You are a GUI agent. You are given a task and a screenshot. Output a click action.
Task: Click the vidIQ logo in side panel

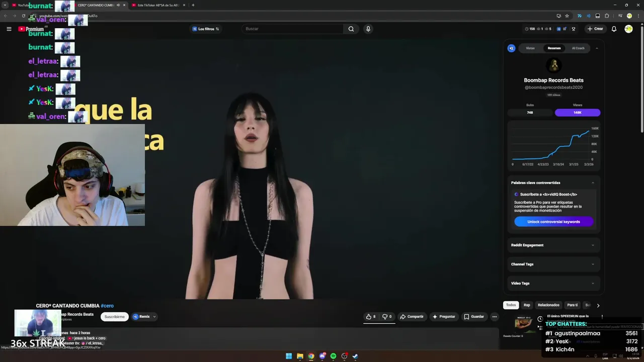pos(511,48)
